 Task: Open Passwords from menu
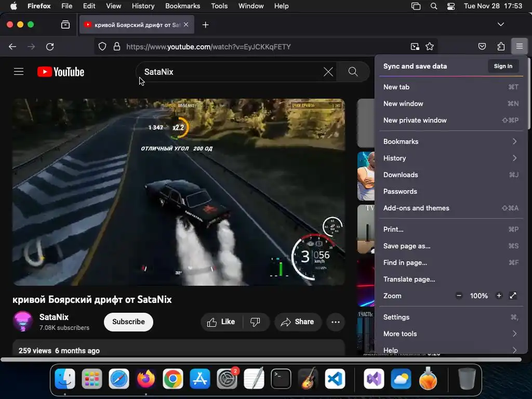tap(451, 191)
